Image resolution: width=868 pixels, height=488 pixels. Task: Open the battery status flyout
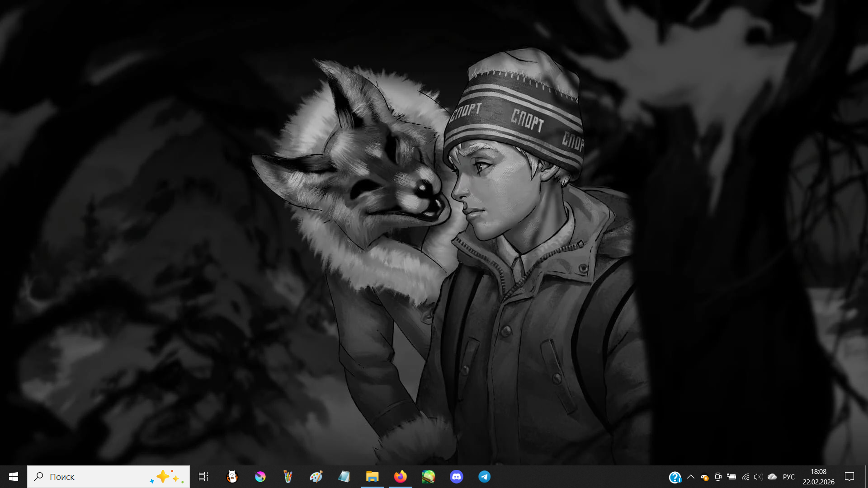point(731,477)
